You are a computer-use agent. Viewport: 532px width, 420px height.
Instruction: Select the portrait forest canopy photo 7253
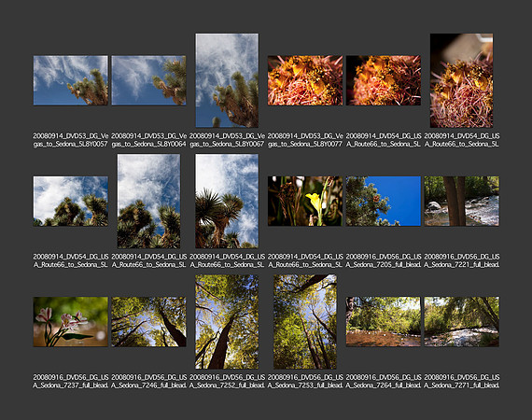305,322
